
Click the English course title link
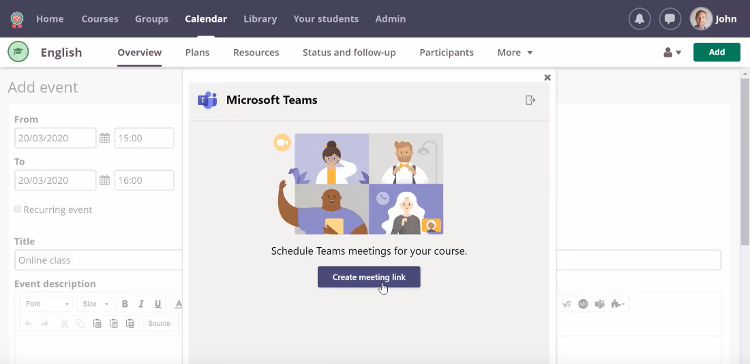61,53
